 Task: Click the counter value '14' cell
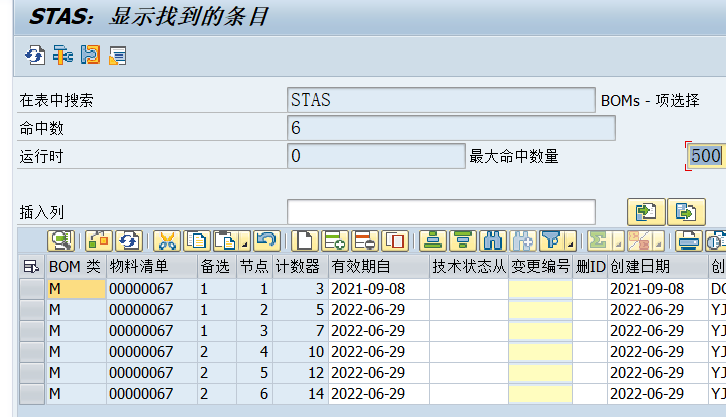[x=300, y=394]
